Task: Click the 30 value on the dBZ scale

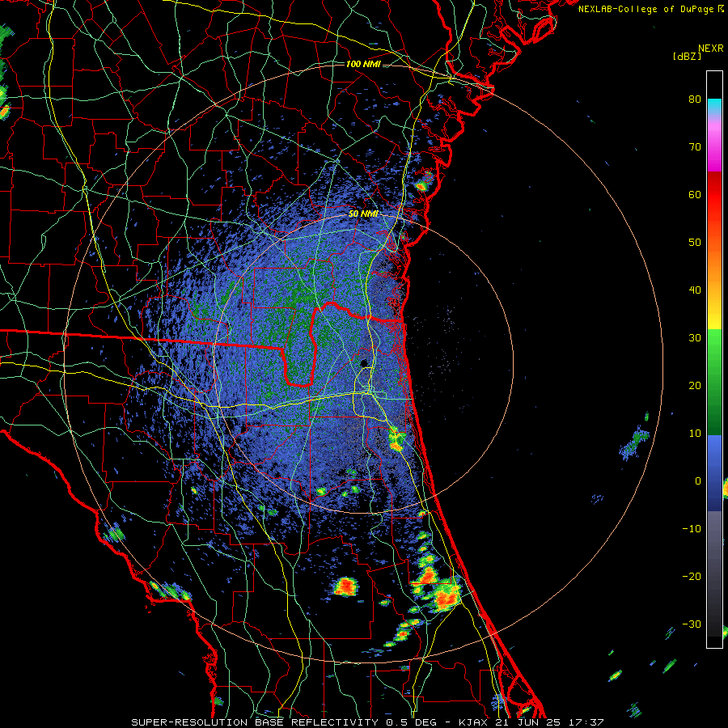Action: [695, 338]
